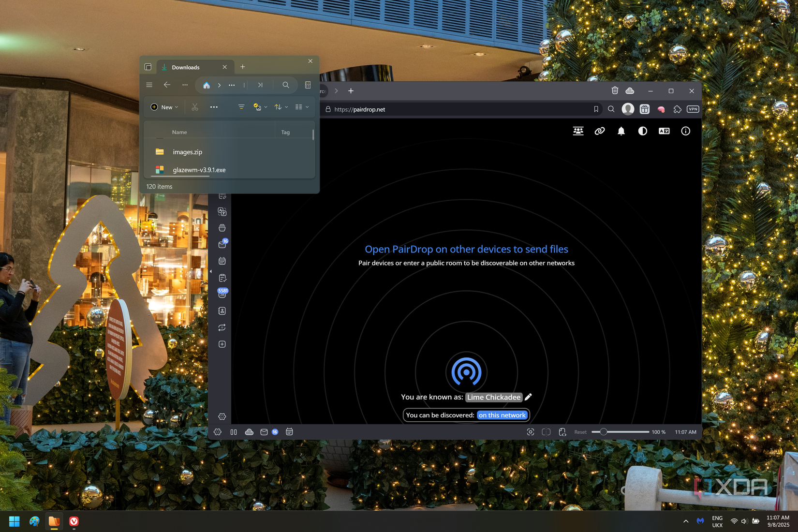
Task: Enable PairDrop notifications via bell icon
Action: [x=621, y=131]
